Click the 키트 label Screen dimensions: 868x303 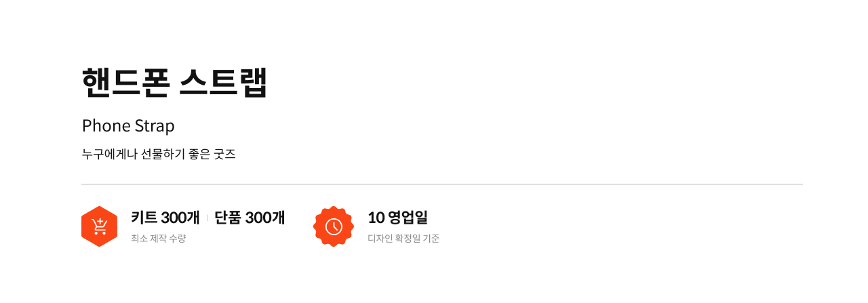(144, 218)
